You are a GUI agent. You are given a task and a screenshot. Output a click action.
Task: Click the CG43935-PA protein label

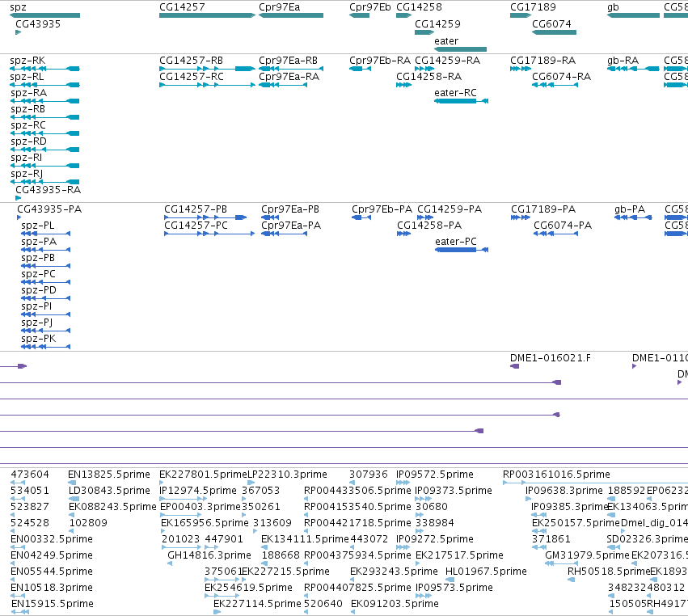[x=49, y=209]
